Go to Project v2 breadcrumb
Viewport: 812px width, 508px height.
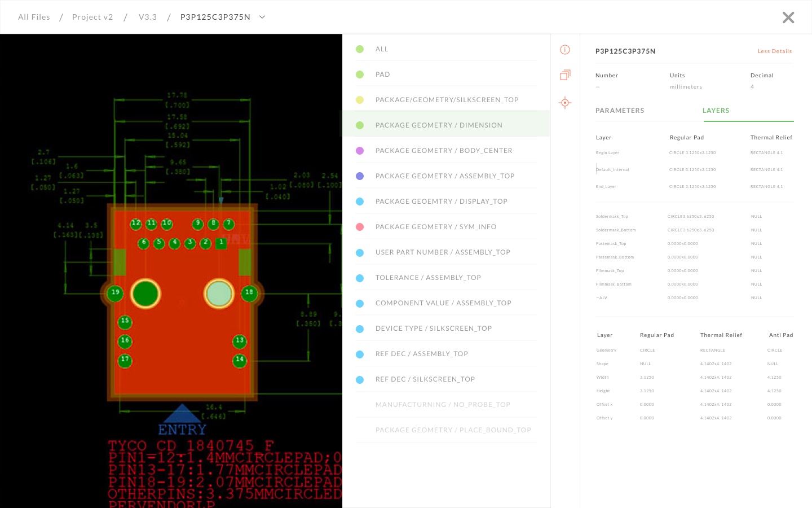[92, 17]
